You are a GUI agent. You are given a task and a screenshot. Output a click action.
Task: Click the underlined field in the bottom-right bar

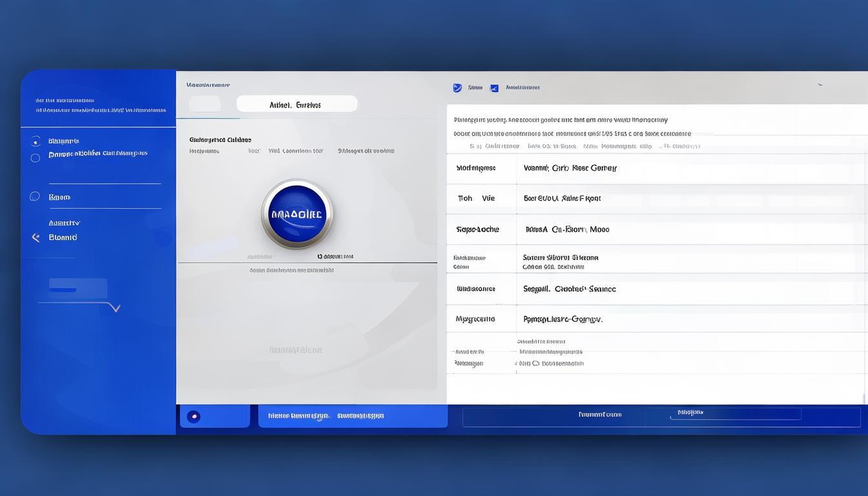(736, 413)
